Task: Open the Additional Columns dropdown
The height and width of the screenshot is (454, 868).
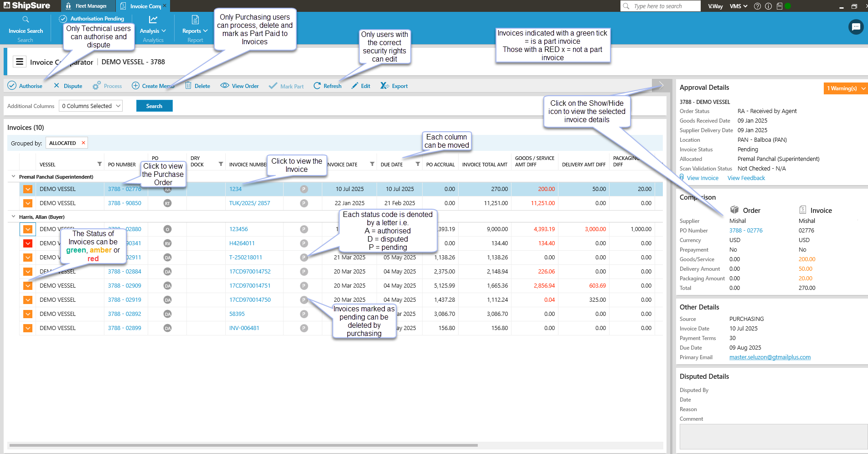Action: pos(91,106)
